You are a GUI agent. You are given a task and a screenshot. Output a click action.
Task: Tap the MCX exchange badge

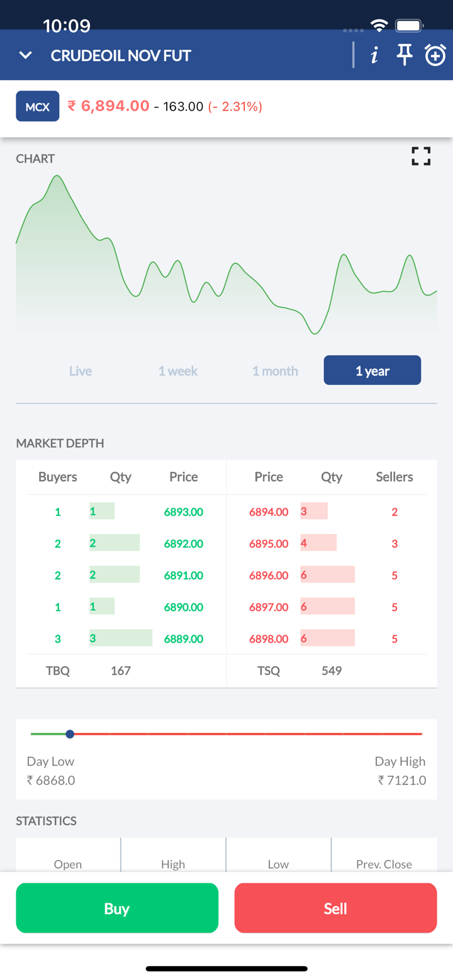tap(37, 106)
